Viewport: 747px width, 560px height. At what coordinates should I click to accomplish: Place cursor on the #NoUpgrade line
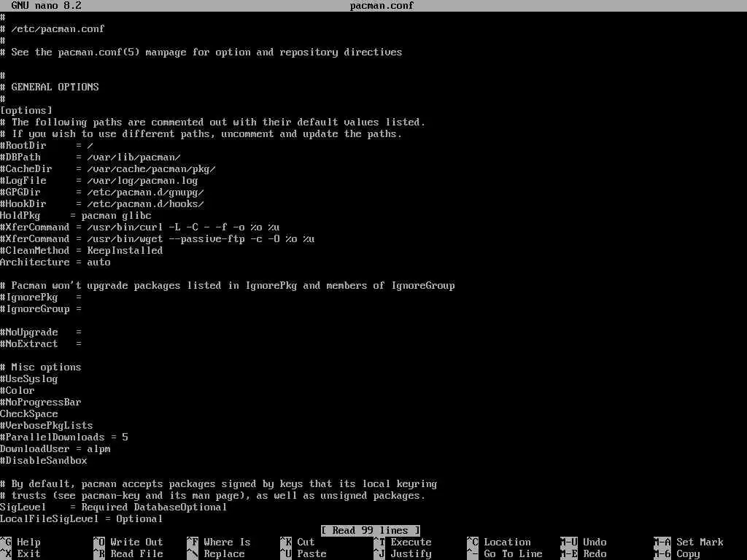[41, 332]
